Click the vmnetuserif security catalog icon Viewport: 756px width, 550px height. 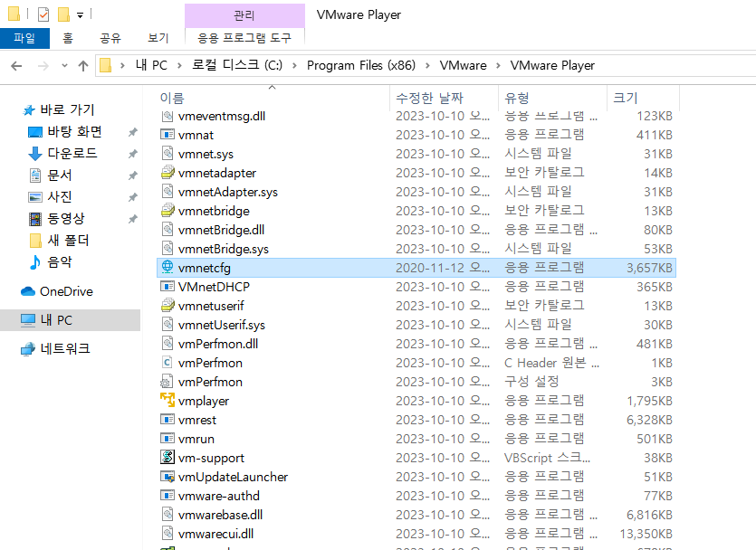tap(167, 305)
